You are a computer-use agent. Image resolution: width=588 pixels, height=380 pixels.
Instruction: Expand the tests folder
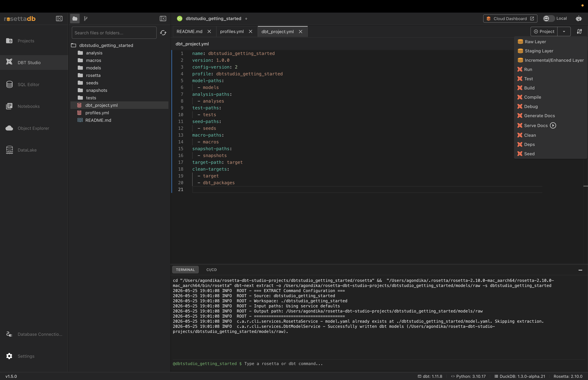click(x=119, y=98)
